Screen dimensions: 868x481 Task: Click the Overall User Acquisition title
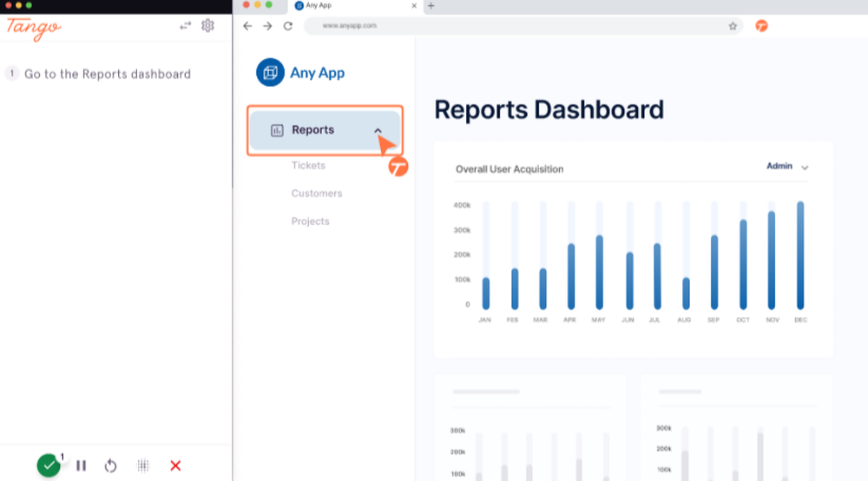tap(510, 169)
